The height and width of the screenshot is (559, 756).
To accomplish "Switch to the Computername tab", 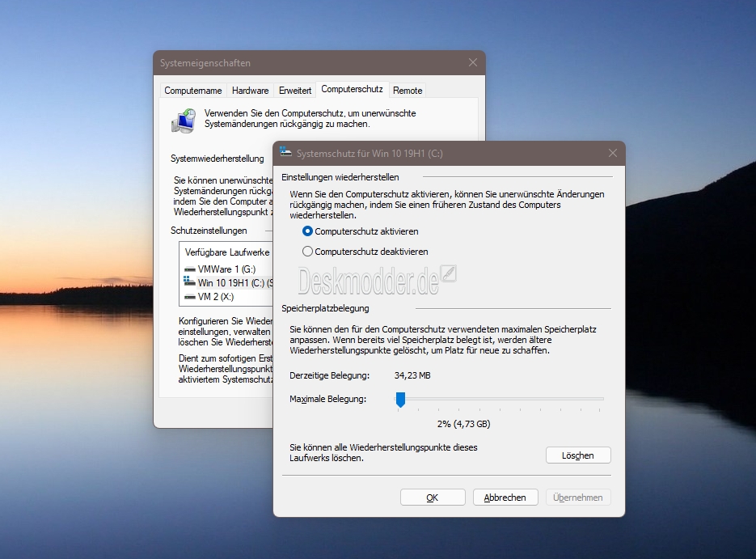I will pyautogui.click(x=193, y=91).
